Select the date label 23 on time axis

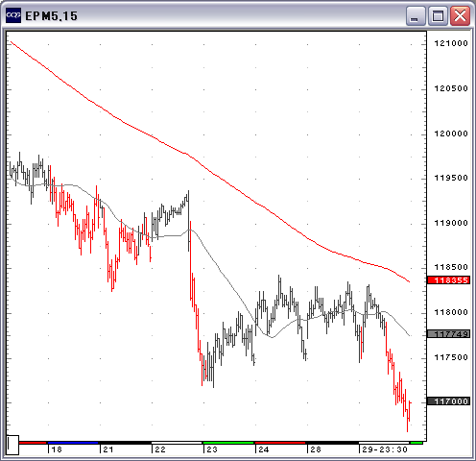(x=212, y=449)
